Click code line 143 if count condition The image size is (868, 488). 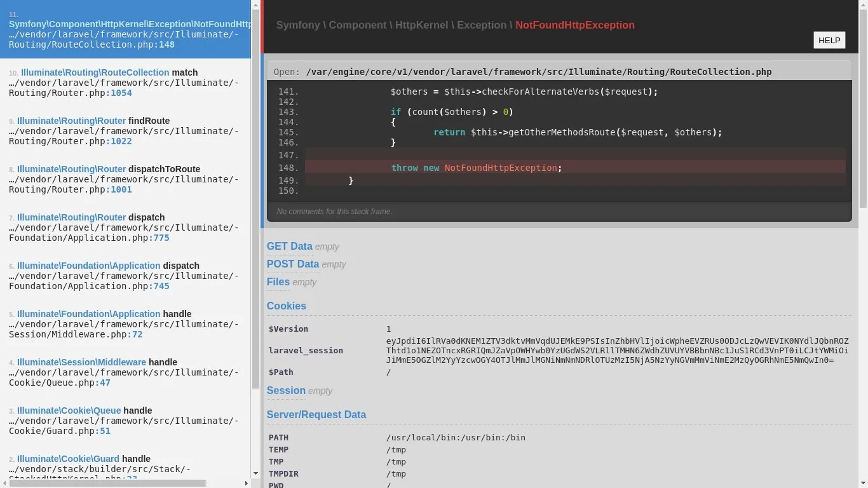tap(452, 112)
